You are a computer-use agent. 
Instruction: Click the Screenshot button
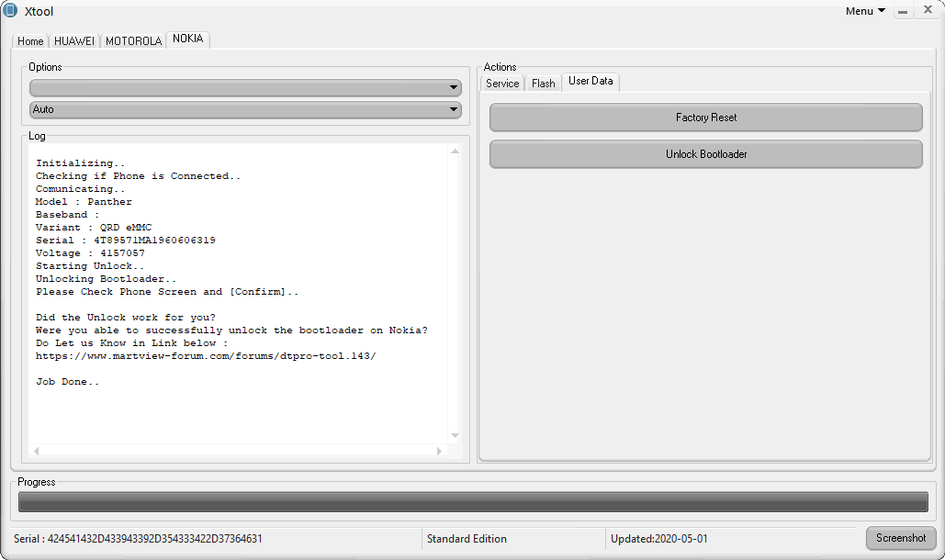(x=901, y=538)
